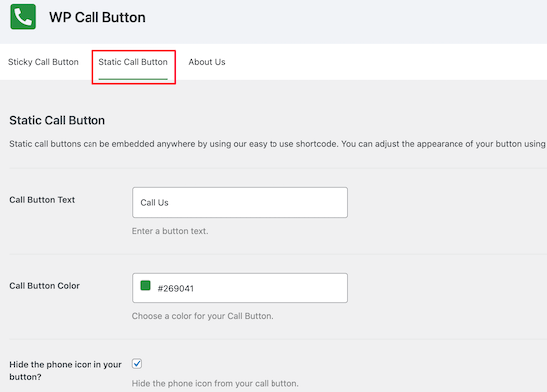Click the green underline beneath Static Call Button

(x=133, y=79)
